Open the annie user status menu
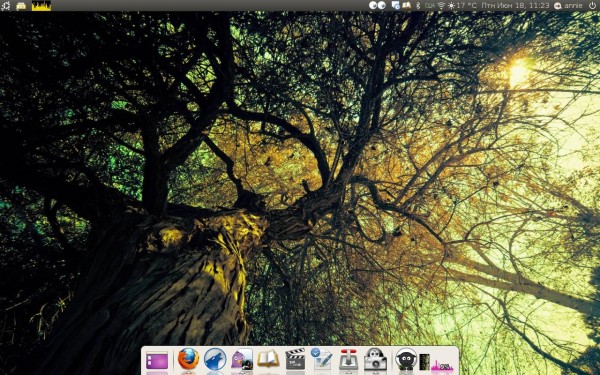The height and width of the screenshot is (375, 600). click(x=568, y=6)
